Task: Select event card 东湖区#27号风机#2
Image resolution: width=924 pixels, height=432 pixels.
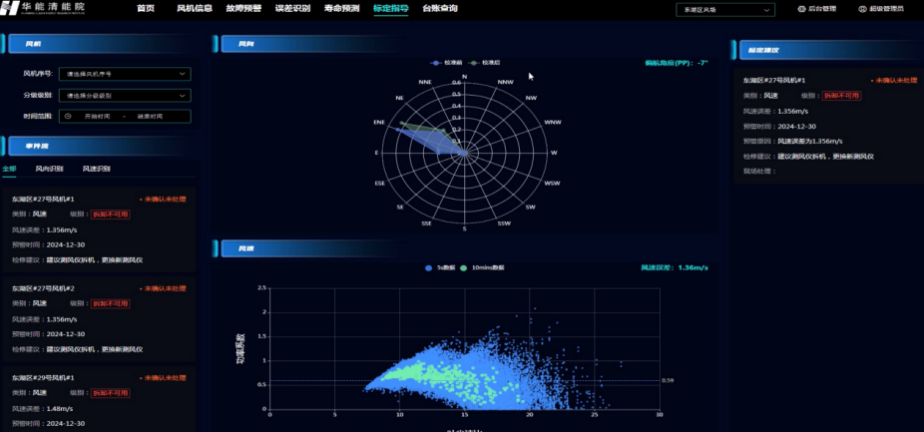Action: tap(98, 319)
